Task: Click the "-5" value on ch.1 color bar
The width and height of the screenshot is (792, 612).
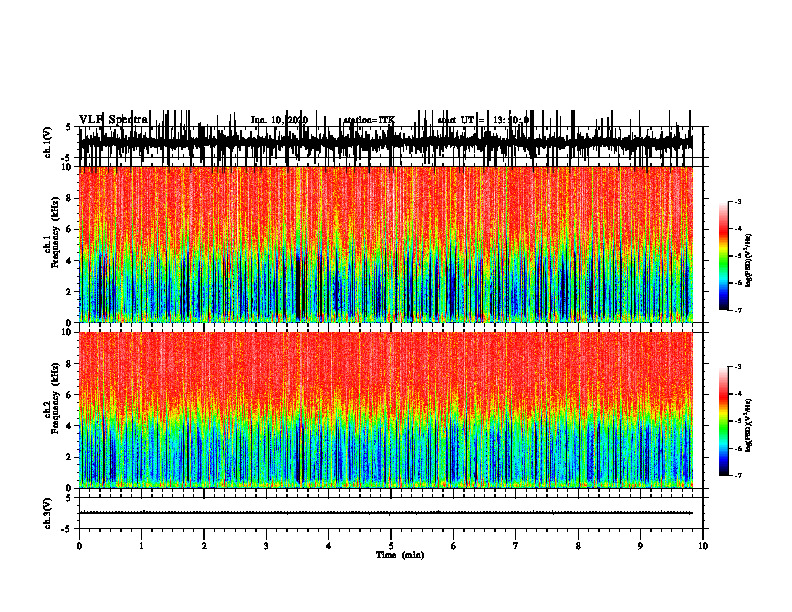Action: click(x=737, y=256)
